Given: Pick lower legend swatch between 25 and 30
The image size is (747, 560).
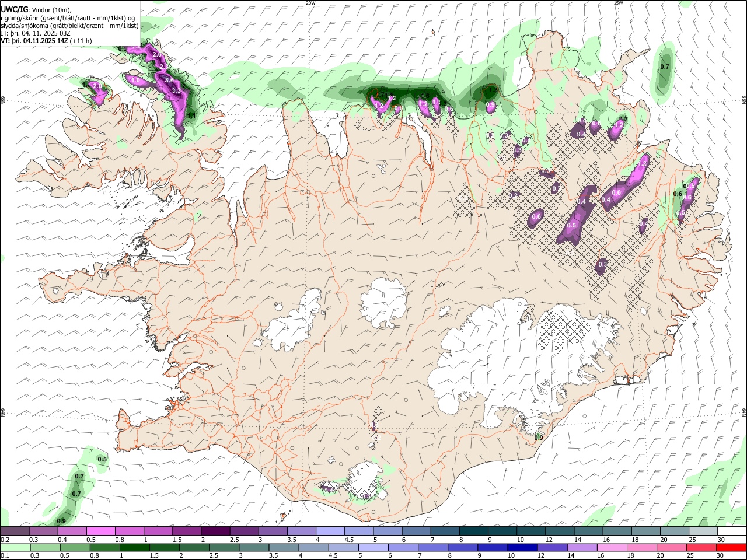Looking at the screenshot, I should [701, 548].
